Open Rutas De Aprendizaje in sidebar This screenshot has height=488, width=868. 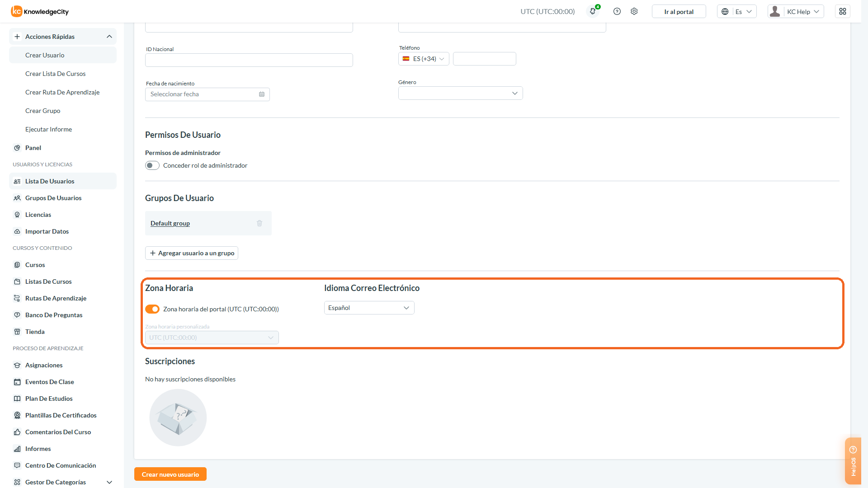(x=63, y=298)
